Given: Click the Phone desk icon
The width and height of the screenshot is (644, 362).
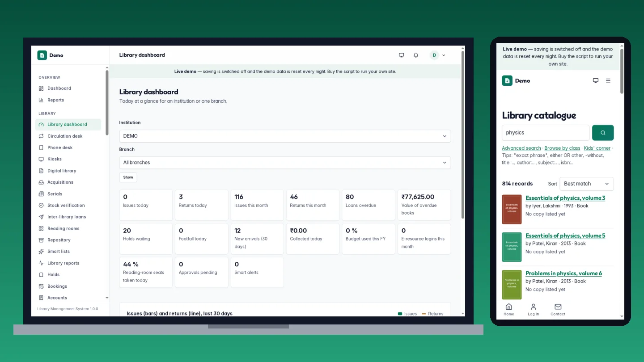Looking at the screenshot, I should pyautogui.click(x=41, y=147).
